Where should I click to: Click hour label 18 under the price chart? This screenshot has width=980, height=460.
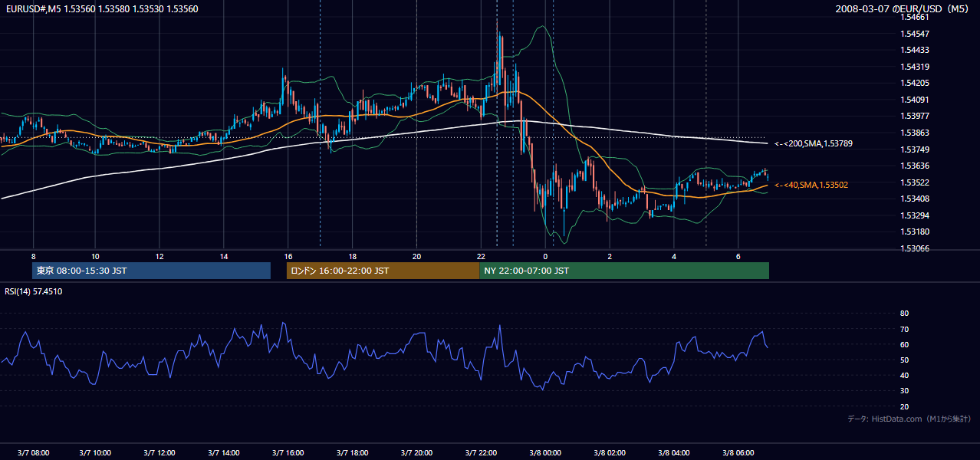click(352, 256)
